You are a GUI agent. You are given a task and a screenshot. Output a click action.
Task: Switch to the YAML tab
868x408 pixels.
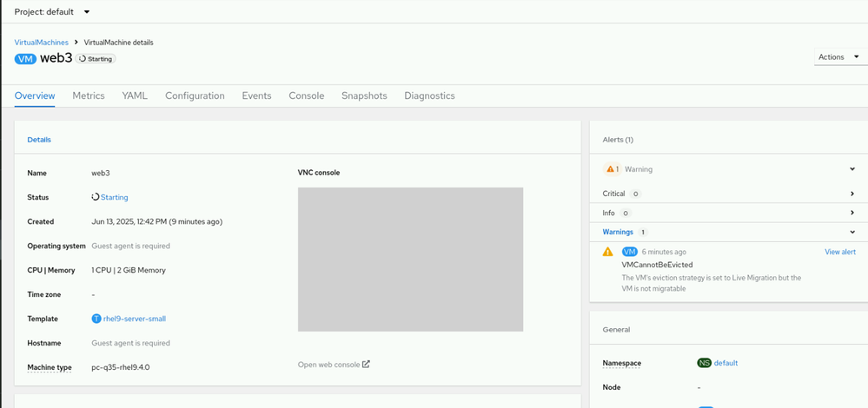tap(135, 95)
